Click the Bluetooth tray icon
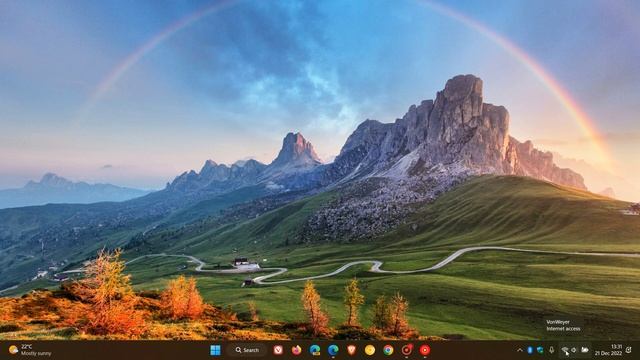Screen dimensions: 640x360 click(530, 350)
